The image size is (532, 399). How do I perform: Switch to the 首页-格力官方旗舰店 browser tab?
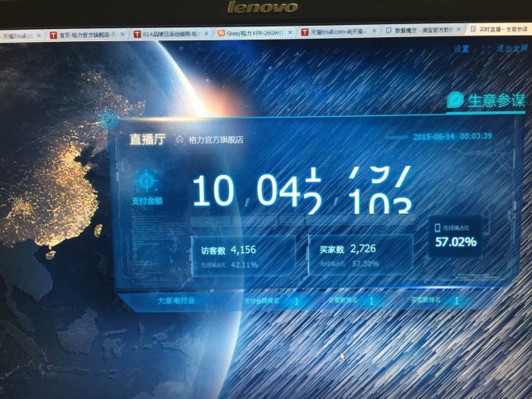(87, 35)
